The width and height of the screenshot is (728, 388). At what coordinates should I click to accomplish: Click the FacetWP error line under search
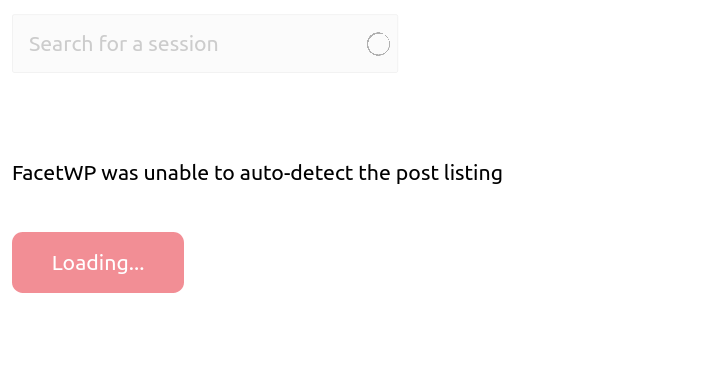(257, 173)
